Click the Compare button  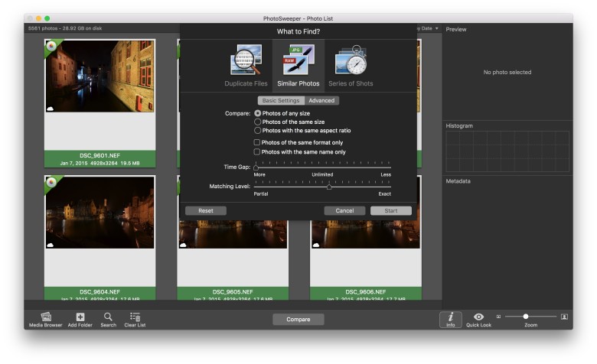point(298,320)
